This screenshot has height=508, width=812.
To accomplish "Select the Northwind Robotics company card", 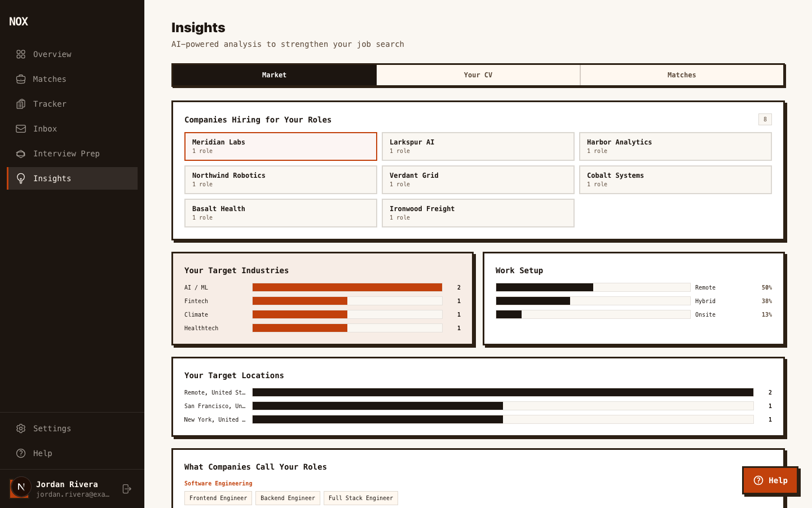I will (x=281, y=179).
